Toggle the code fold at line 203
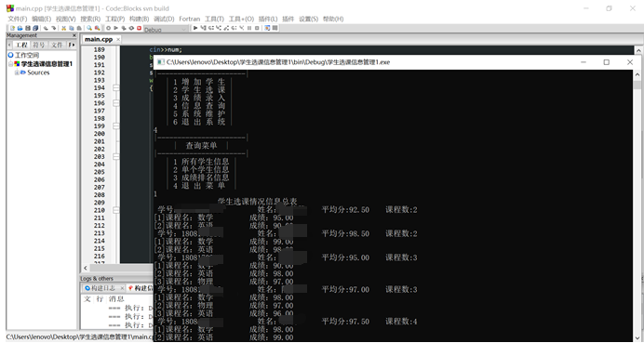This screenshot has width=644, height=343. click(x=115, y=157)
